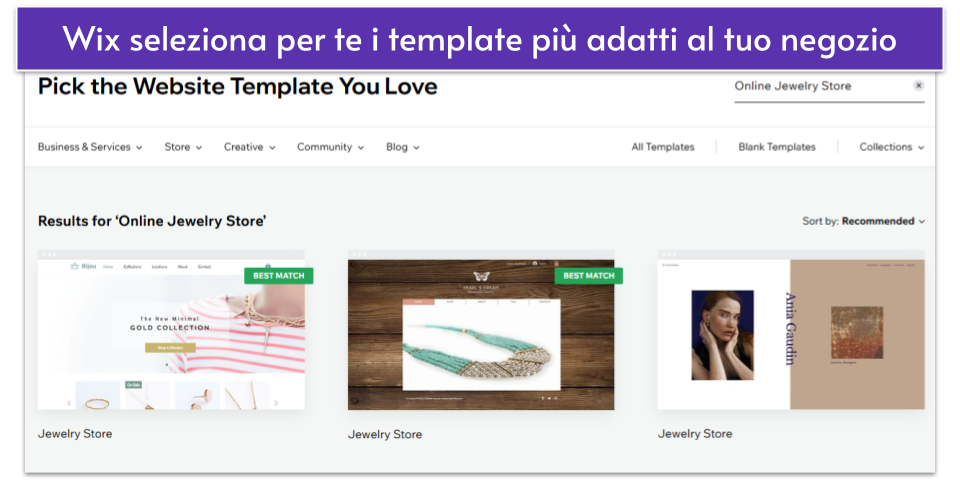
Task: Click Jewelry Store label under necklace template
Action: coord(385,434)
